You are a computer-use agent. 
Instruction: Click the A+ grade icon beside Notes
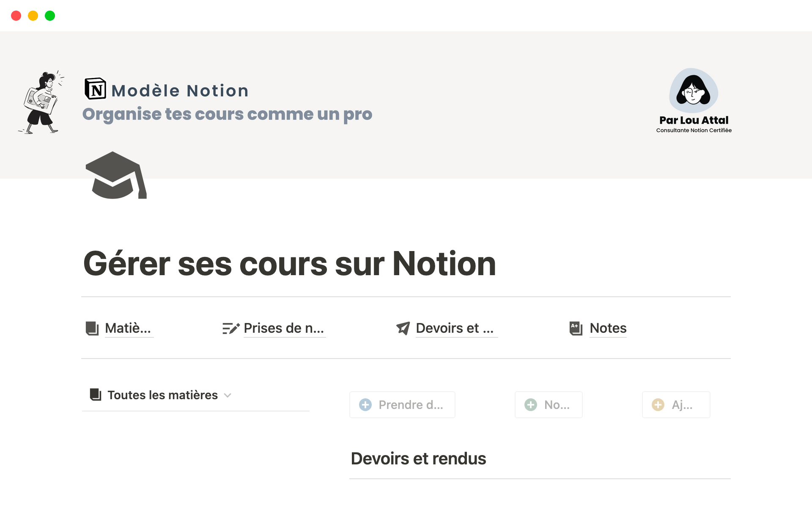(576, 329)
